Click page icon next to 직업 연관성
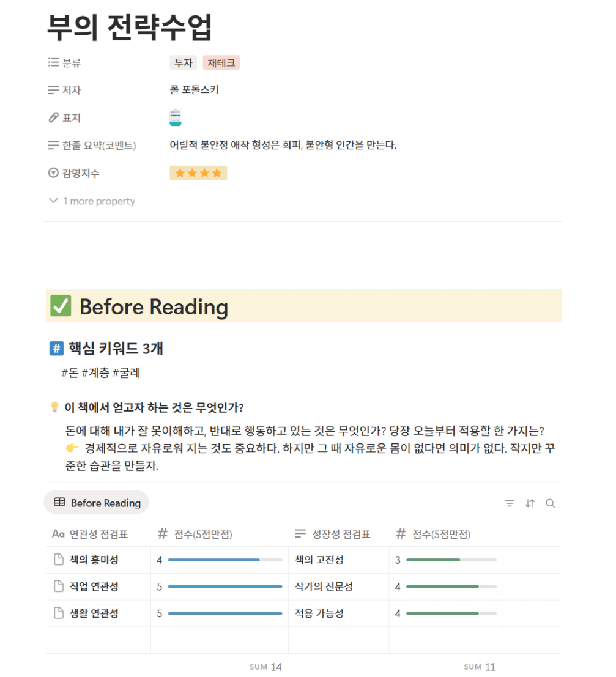 (59, 586)
